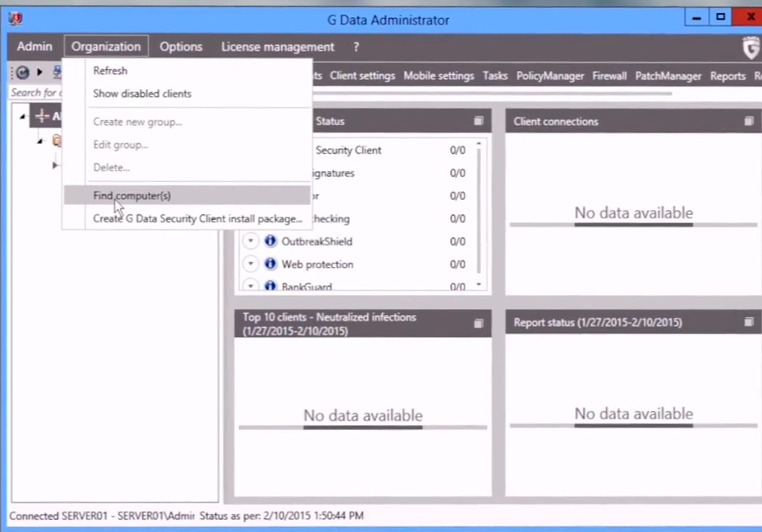
Task: Expand the OutbreakShield status row
Action: pos(251,241)
